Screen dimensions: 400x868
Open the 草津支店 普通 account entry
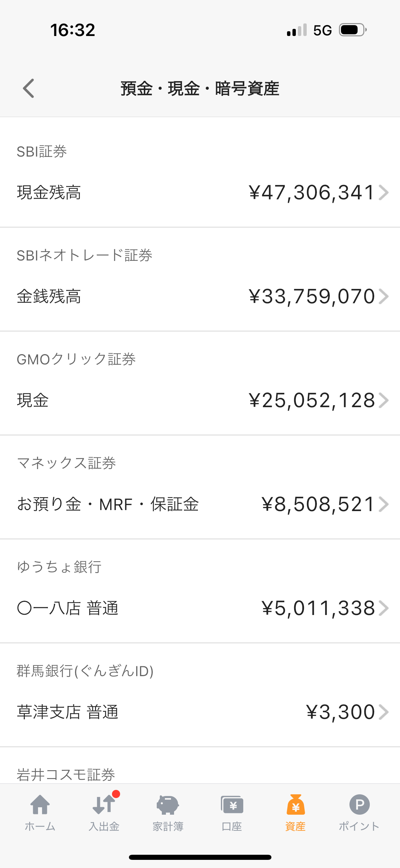(68, 712)
